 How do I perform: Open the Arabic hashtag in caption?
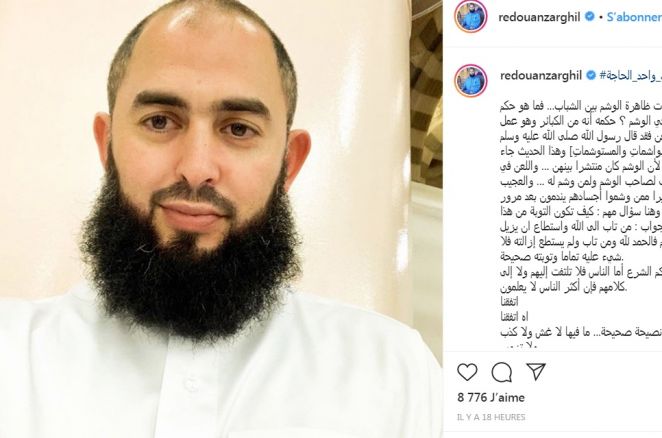pyautogui.click(x=630, y=76)
